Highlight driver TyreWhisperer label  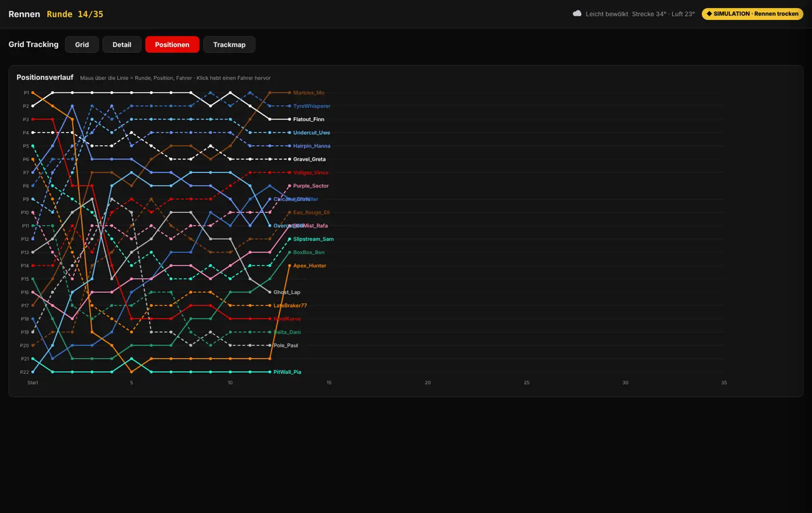(x=311, y=106)
